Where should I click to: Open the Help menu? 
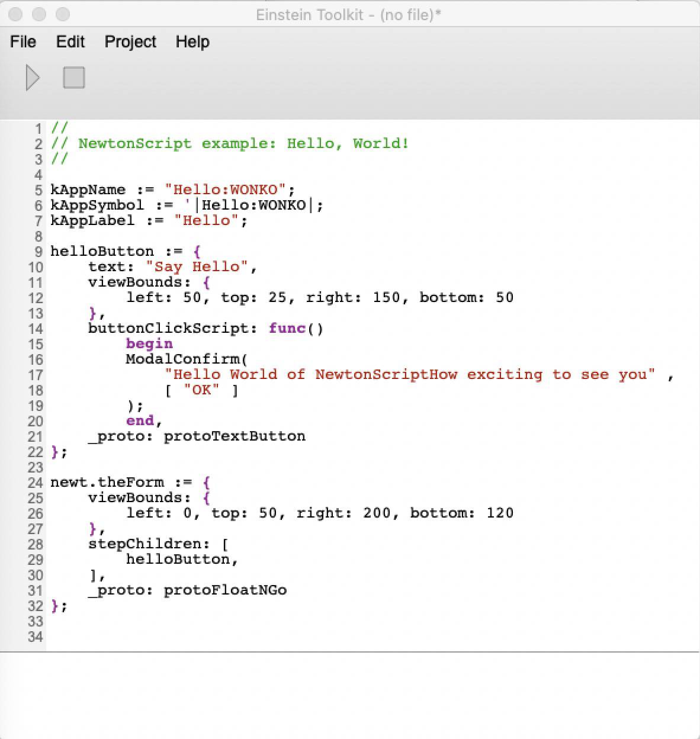[x=192, y=42]
